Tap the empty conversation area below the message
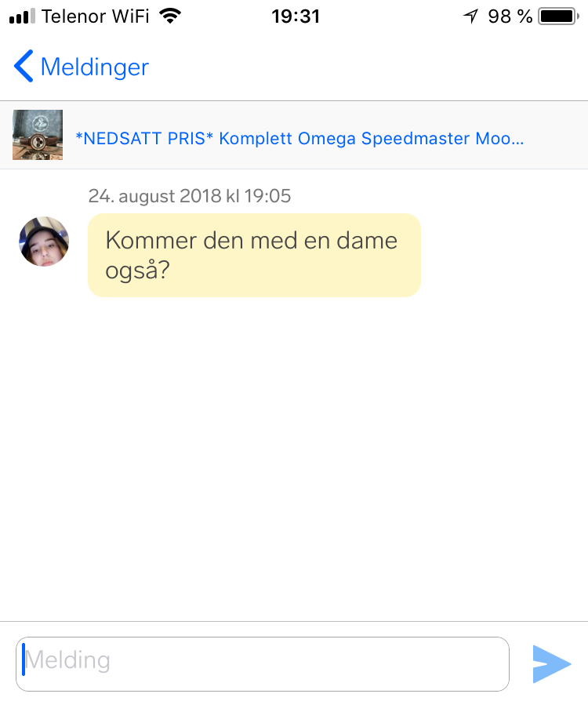588x701 pixels. [294, 455]
